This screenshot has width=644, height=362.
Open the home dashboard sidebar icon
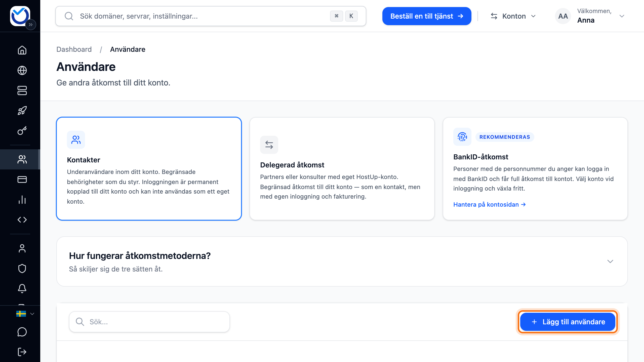22,50
